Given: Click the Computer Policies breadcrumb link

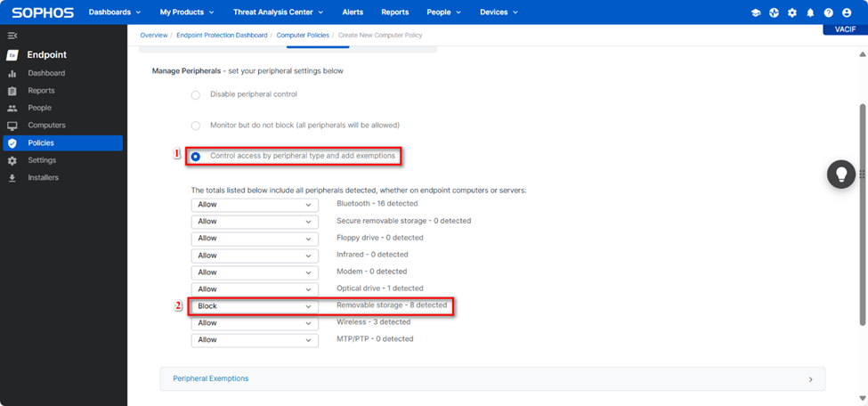Looking at the screenshot, I should click(x=302, y=36).
